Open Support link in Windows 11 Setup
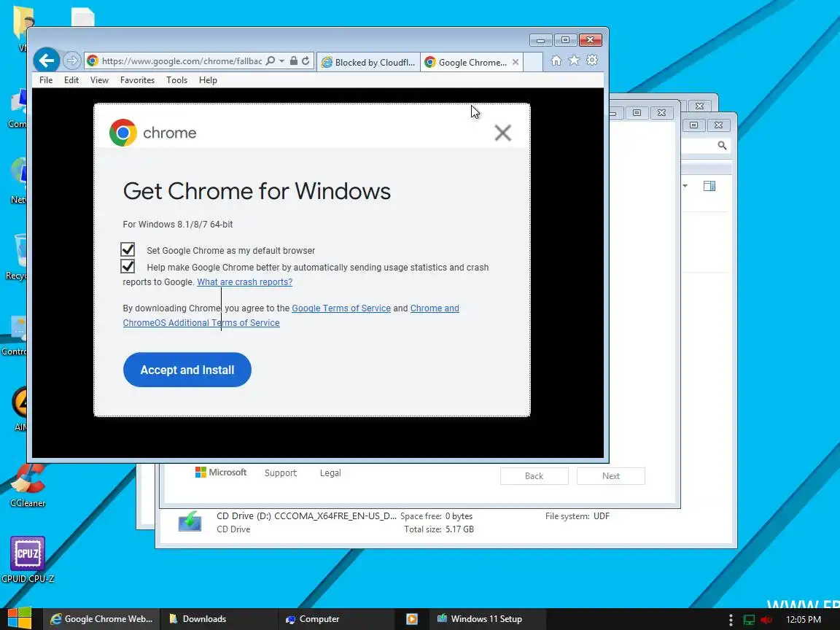 click(280, 472)
